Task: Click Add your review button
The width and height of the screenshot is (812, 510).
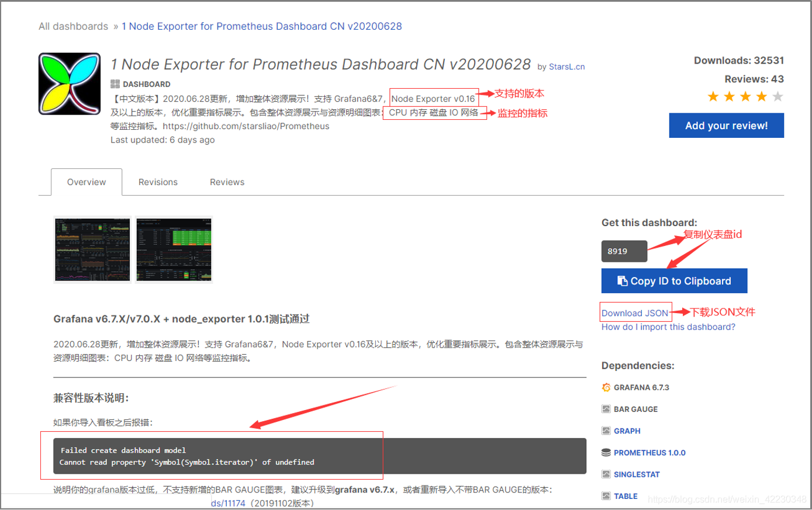Action: (727, 126)
